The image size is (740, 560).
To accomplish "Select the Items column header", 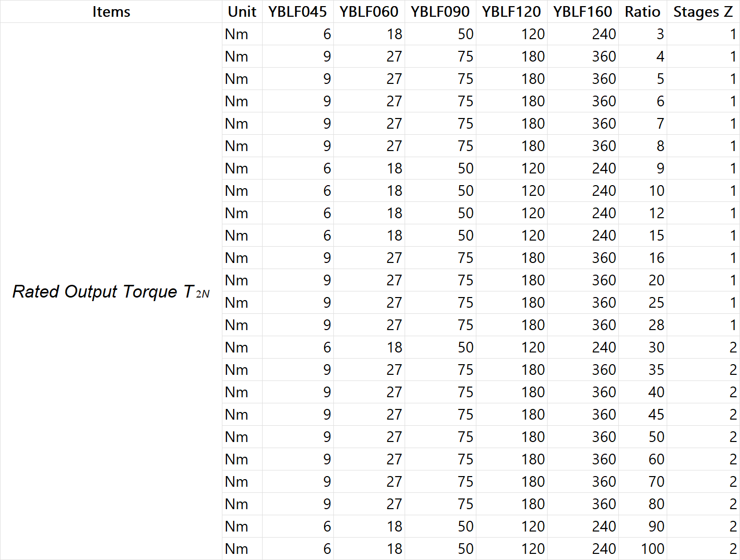I will click(111, 12).
